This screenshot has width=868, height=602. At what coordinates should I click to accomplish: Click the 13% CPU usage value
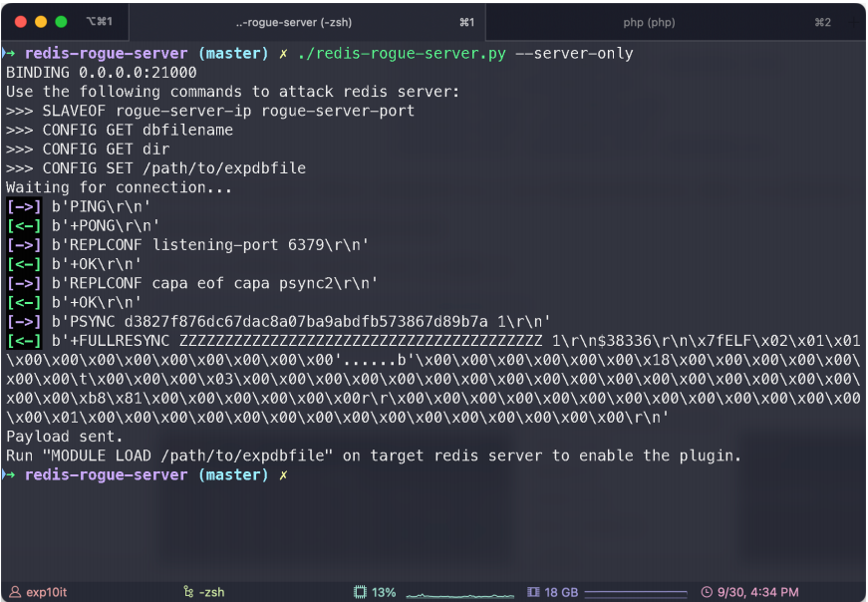(x=384, y=592)
